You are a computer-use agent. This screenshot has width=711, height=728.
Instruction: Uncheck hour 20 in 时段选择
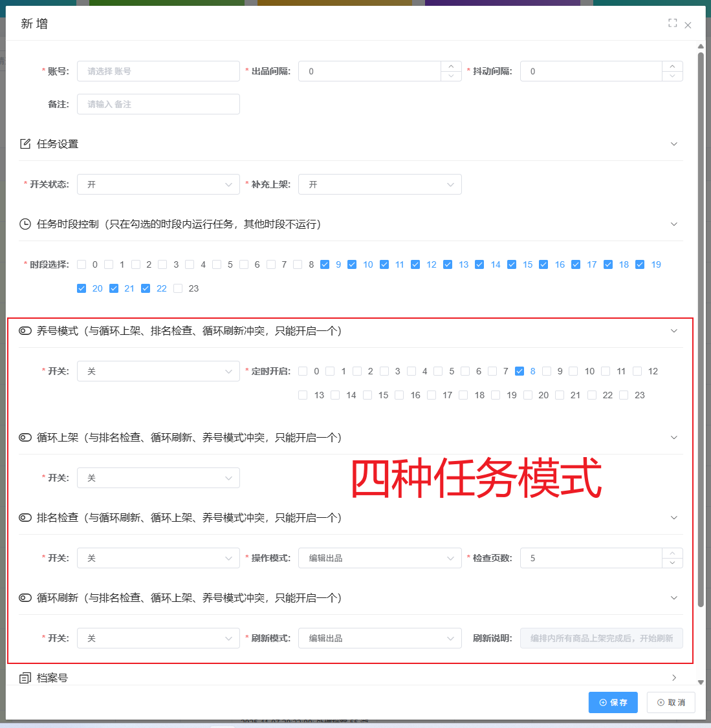click(81, 288)
